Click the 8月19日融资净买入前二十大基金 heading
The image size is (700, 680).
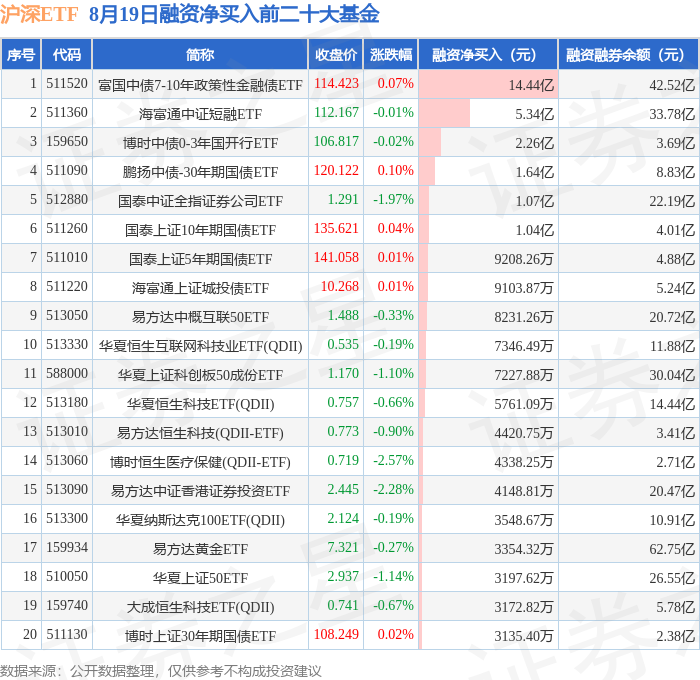tap(234, 14)
